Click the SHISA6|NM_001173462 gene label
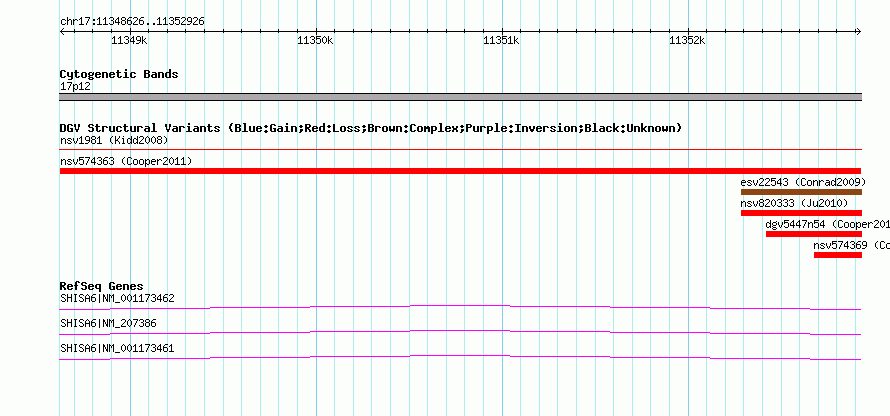The image size is (890, 416). coord(117,299)
